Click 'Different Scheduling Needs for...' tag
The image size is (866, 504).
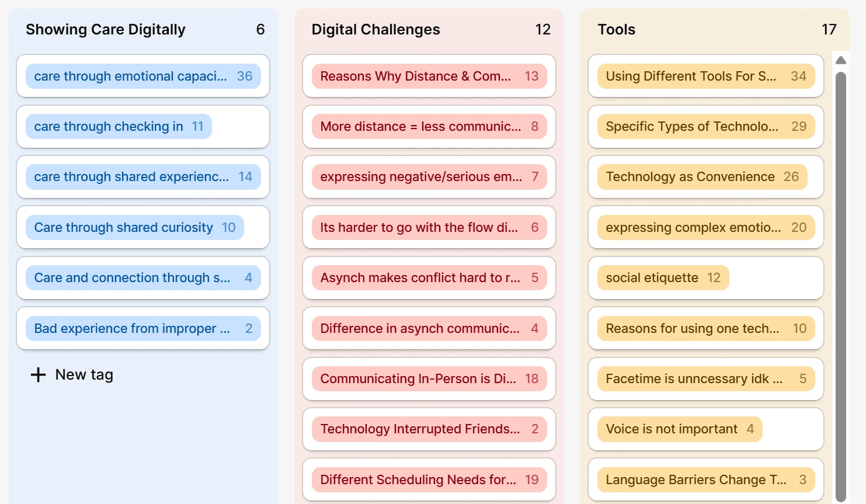click(429, 480)
